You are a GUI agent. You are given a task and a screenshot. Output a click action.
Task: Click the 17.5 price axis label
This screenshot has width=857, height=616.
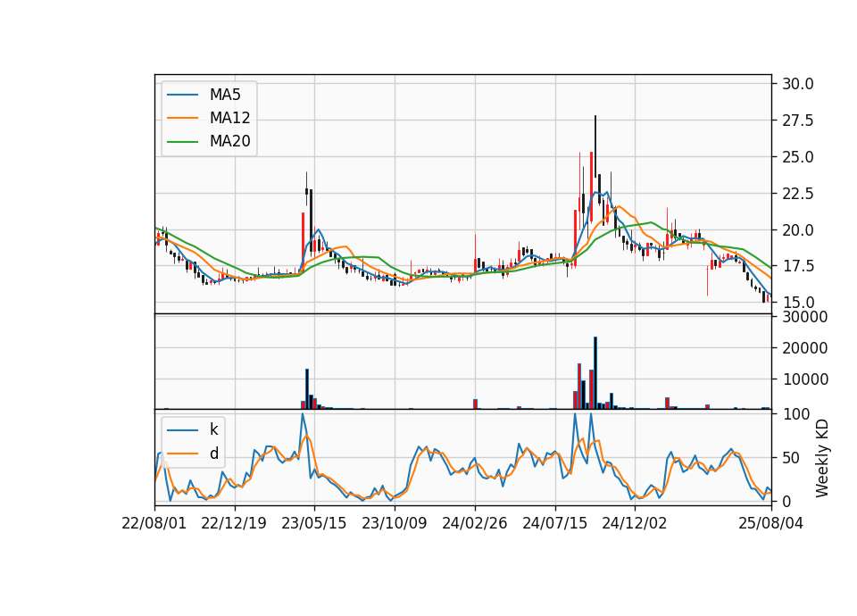click(x=798, y=266)
